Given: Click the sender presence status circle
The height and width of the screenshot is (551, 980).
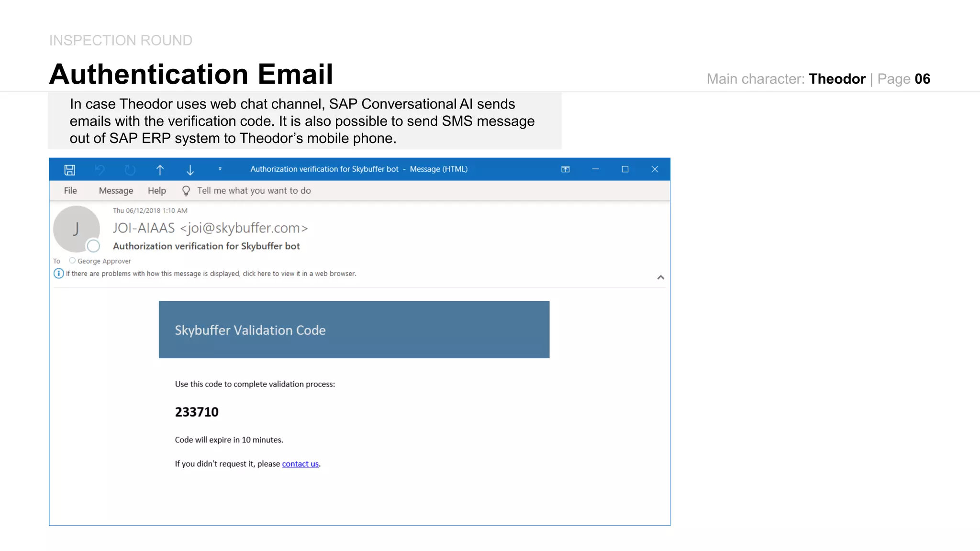Looking at the screenshot, I should [x=93, y=246].
